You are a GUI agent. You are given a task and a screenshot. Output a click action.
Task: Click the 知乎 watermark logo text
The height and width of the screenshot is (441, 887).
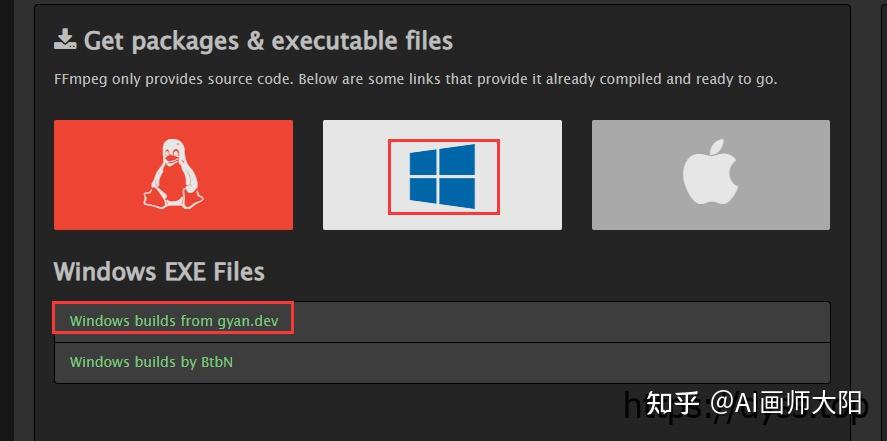(x=672, y=404)
